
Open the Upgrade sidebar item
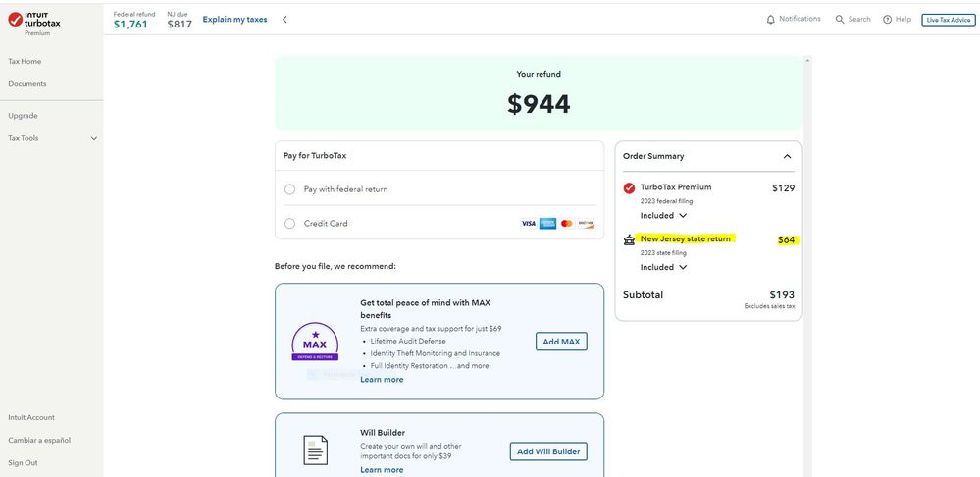23,116
